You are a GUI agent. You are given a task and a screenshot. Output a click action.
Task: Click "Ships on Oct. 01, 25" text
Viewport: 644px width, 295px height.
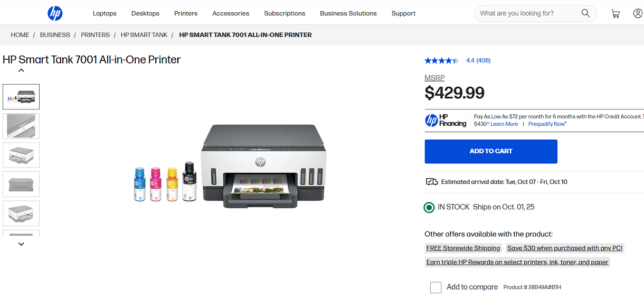tap(504, 207)
